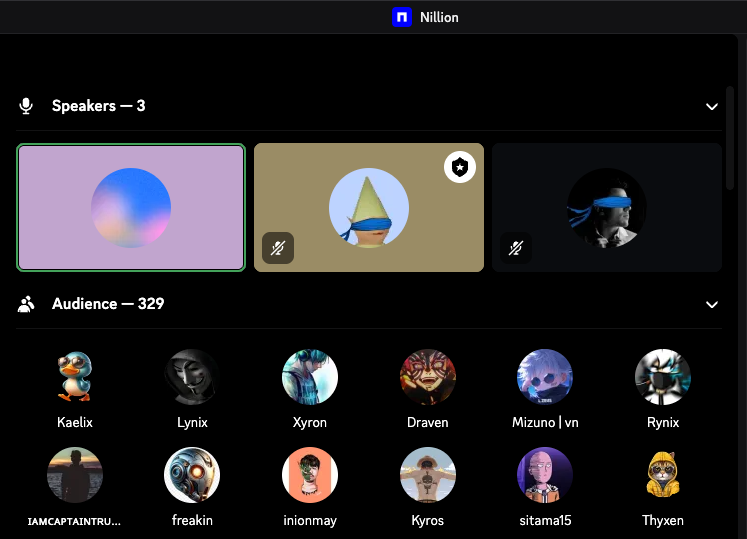
Task: Click the Kyros username
Action: coord(427,520)
